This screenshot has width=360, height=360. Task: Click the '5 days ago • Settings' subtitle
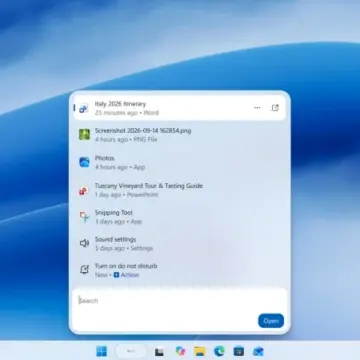pos(124,248)
